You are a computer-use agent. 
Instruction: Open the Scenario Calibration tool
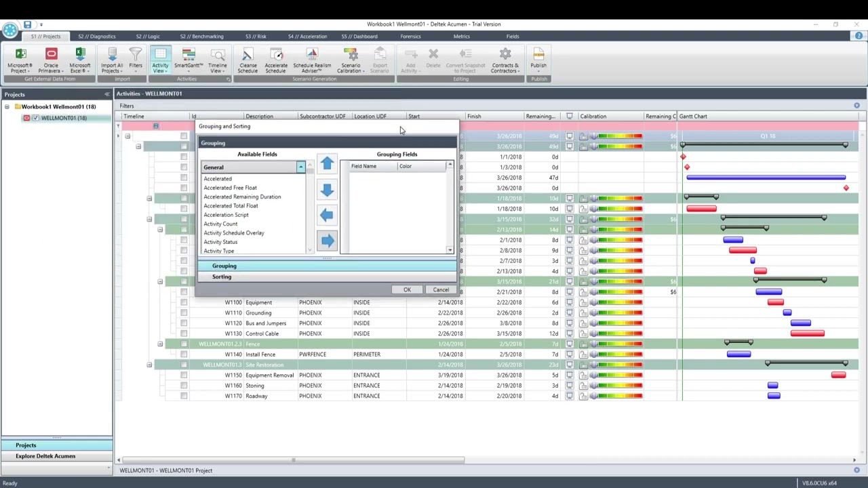351,60
